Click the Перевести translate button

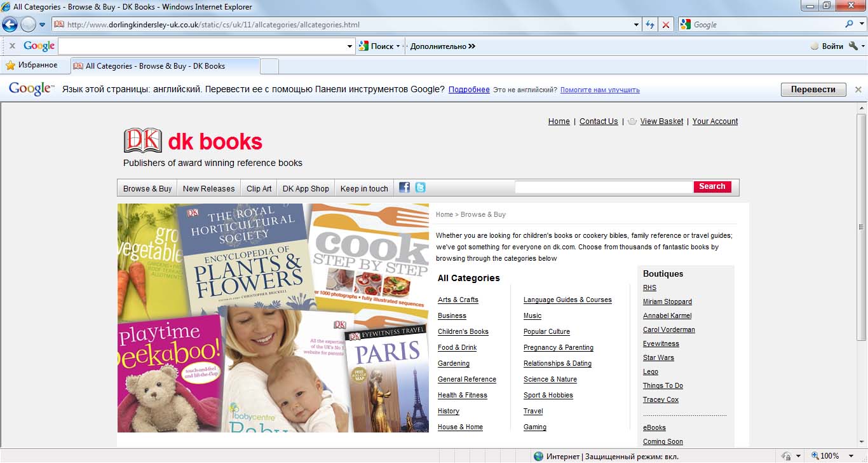pyautogui.click(x=813, y=90)
